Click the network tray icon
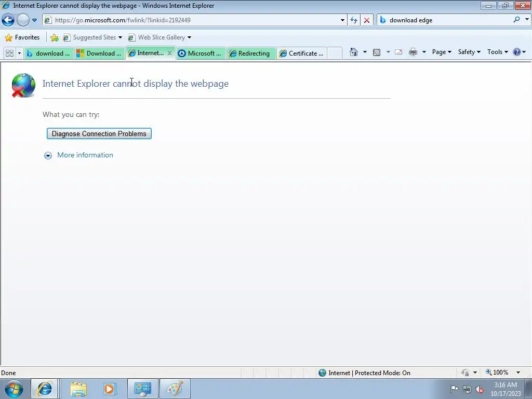 point(467,389)
